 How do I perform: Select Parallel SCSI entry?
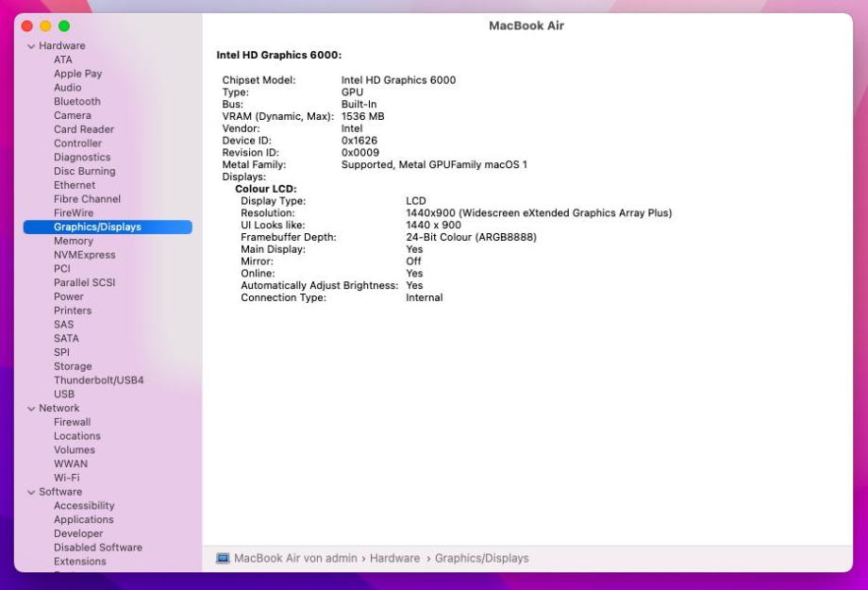tap(85, 282)
